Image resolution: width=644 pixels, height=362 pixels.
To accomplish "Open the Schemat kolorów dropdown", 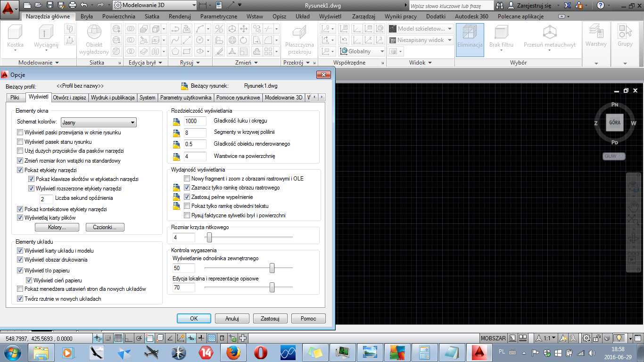I will (x=99, y=123).
